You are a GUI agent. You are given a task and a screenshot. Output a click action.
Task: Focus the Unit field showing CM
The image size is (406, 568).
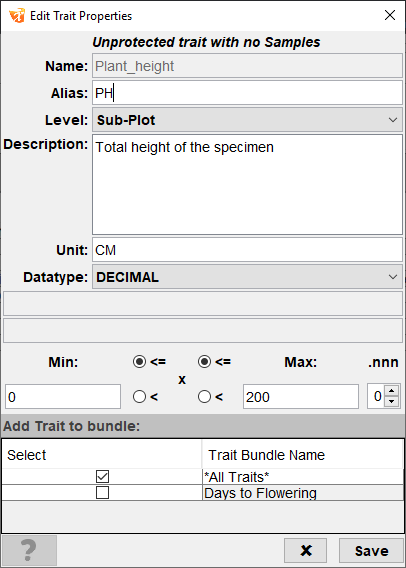(247, 250)
